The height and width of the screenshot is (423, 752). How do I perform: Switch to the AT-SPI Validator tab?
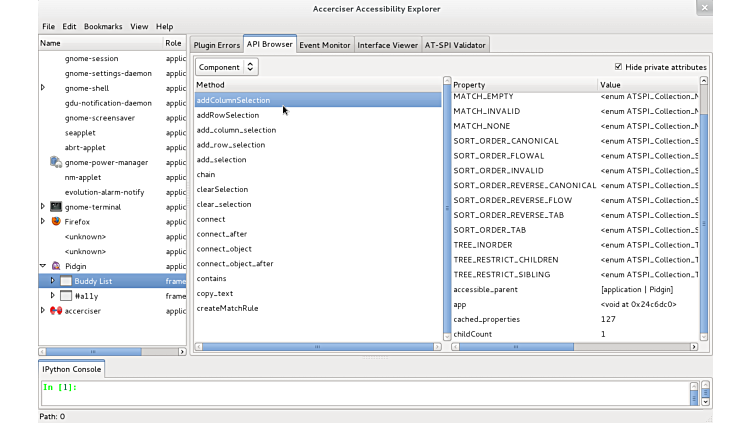click(x=455, y=45)
